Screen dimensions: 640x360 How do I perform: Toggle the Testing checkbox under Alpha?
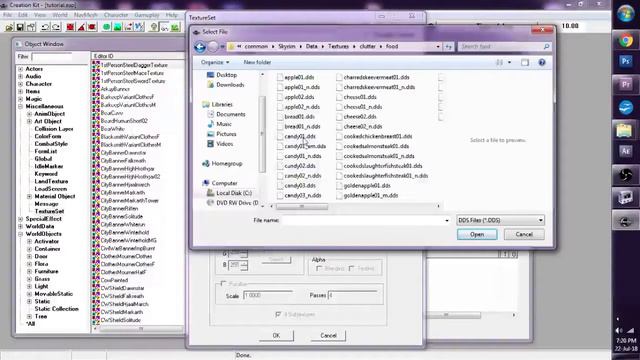tap(351, 269)
